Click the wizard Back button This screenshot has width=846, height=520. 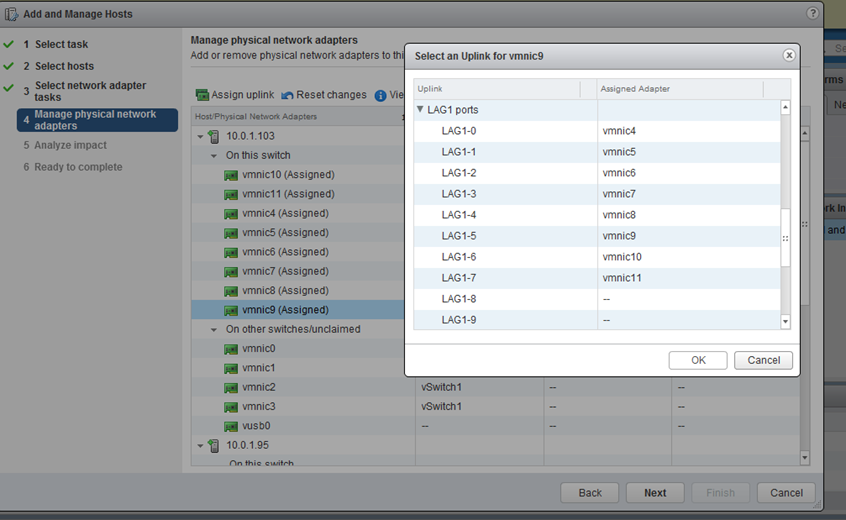(x=590, y=492)
